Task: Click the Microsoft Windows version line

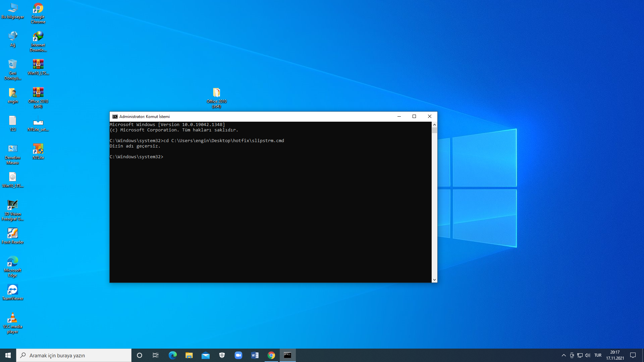Action: (x=167, y=125)
